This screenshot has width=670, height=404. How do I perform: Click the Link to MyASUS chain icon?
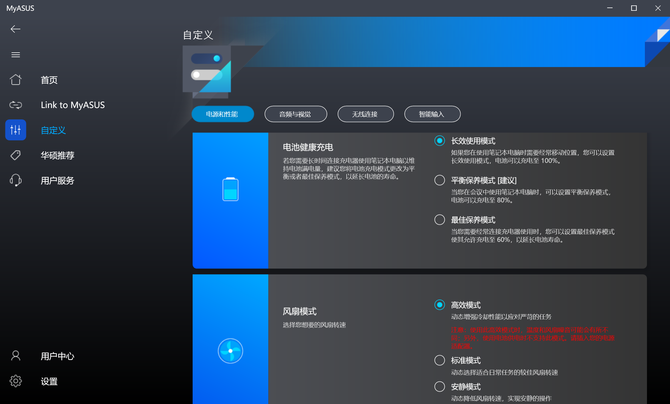(15, 105)
